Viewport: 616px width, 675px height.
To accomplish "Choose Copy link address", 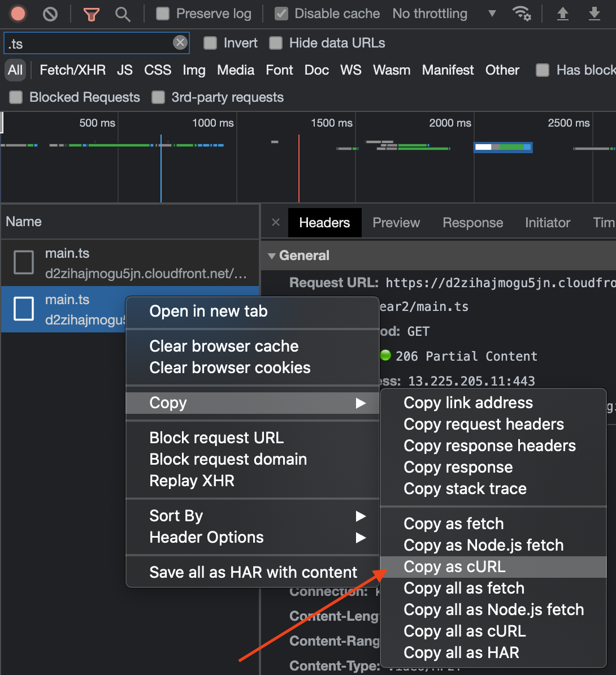I will coord(493,403).
